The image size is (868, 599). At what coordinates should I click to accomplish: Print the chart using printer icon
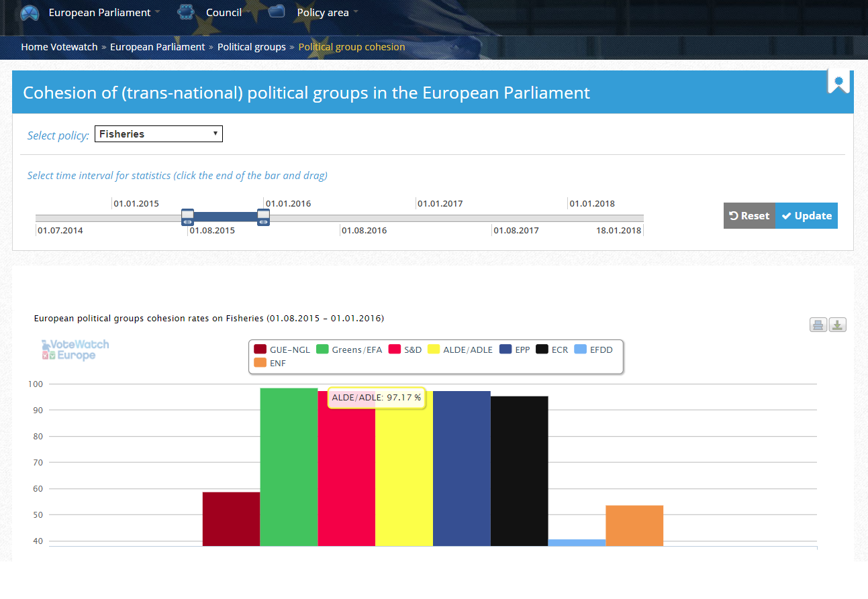(818, 325)
